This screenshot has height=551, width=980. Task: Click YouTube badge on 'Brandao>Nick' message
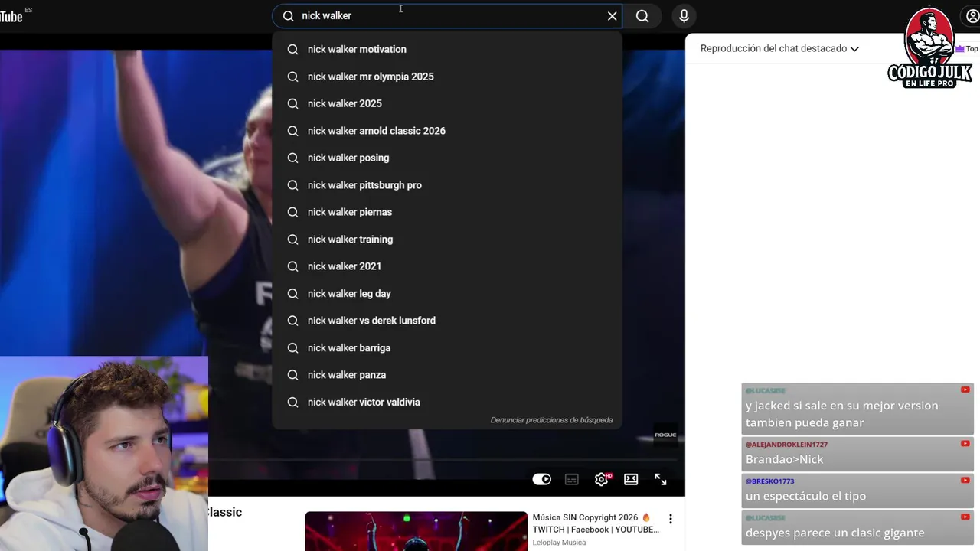[965, 443]
